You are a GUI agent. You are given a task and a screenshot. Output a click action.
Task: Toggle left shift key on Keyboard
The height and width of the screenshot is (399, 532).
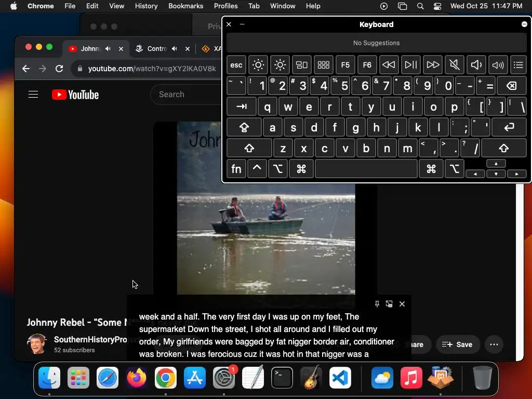coord(249,148)
